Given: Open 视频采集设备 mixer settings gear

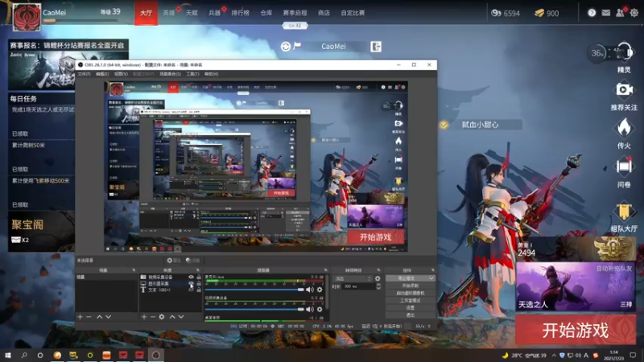Looking at the screenshot, I should click(x=320, y=309).
